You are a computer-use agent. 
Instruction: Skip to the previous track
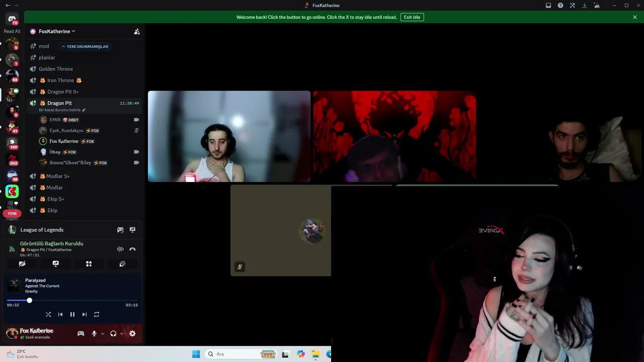pyautogui.click(x=60, y=314)
